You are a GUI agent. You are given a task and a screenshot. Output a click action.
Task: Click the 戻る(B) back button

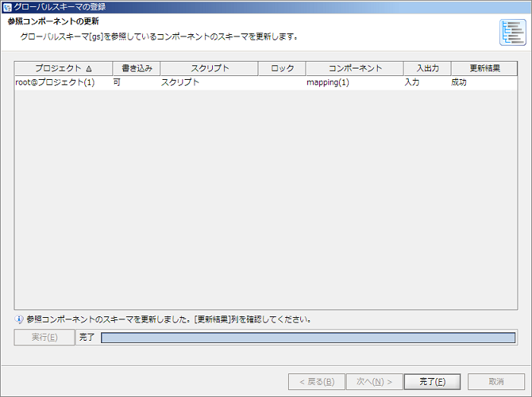click(x=316, y=381)
